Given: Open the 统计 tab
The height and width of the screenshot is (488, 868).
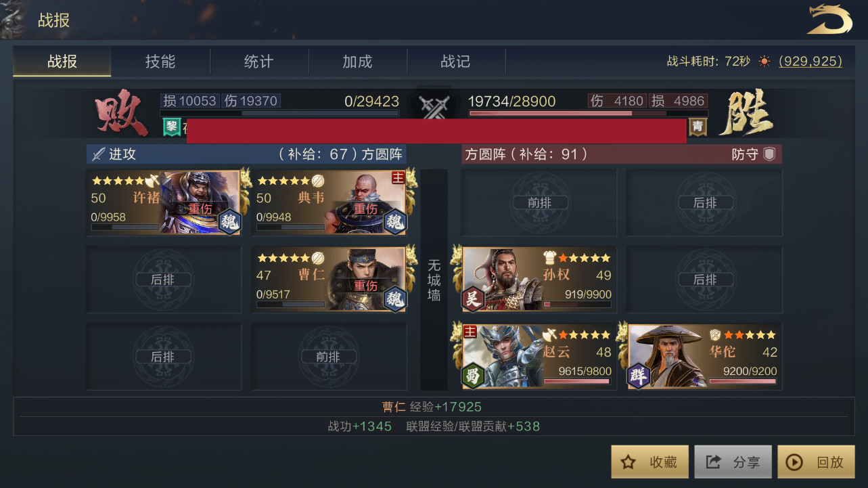Looking at the screenshot, I should 258,62.
